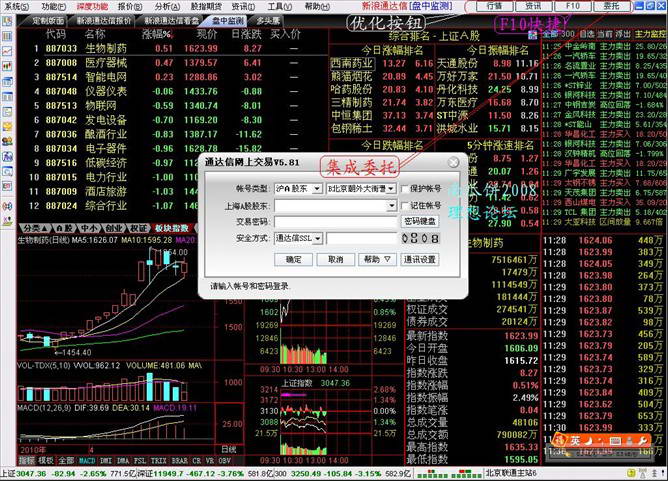Click the line chart icon in left sidebar

[7, 51]
